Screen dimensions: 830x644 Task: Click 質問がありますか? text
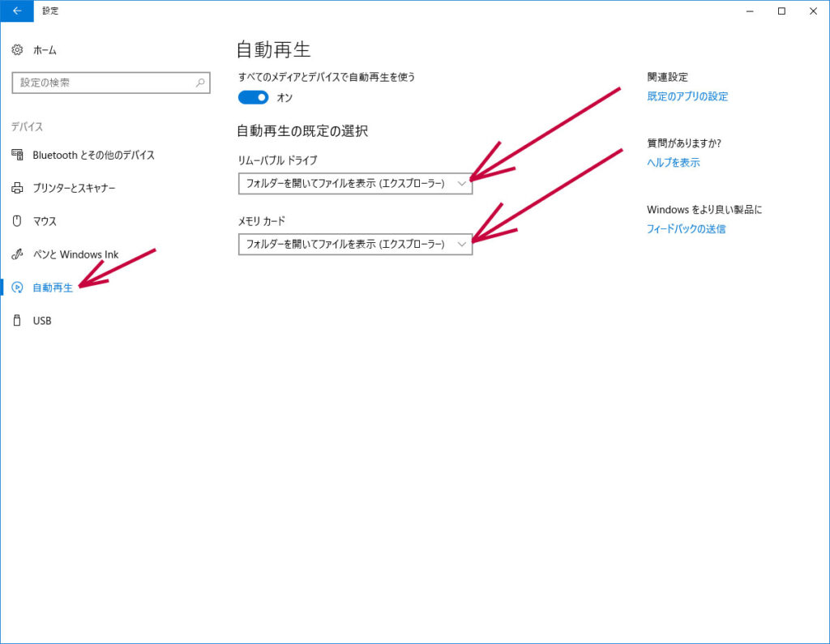coord(684,143)
